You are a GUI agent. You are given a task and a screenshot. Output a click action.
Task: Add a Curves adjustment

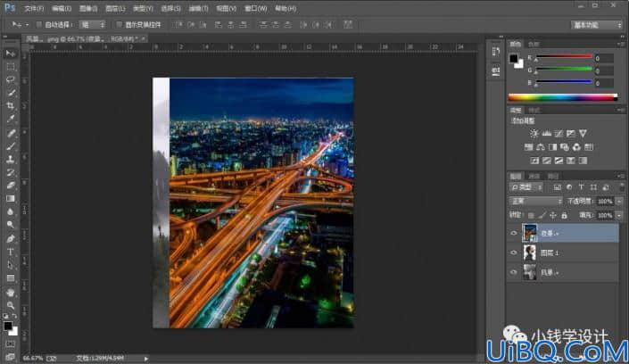pos(559,133)
